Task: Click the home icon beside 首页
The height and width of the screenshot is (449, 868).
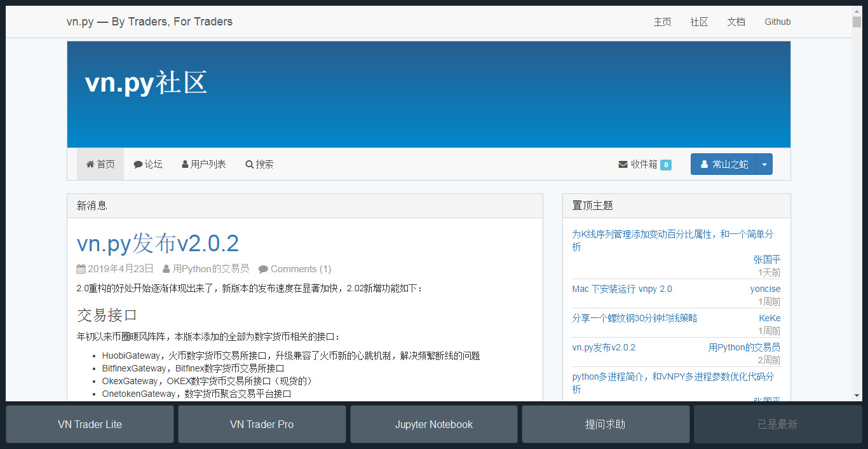Action: [90, 164]
